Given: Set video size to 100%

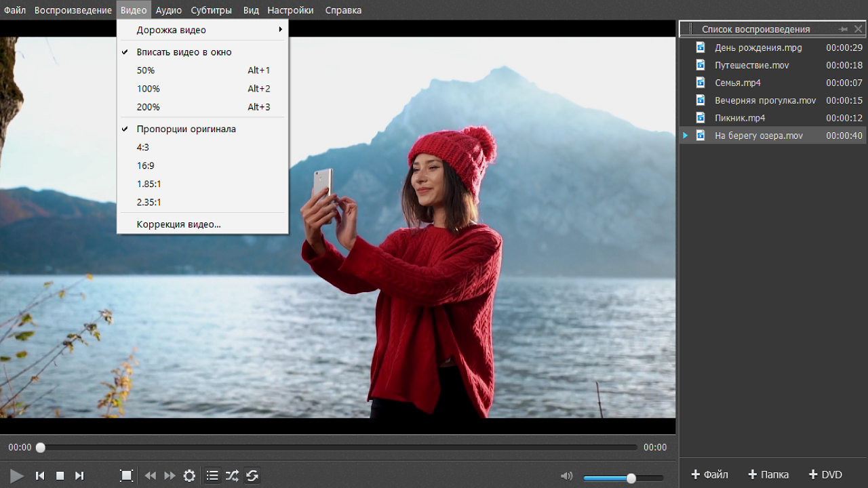Looking at the screenshot, I should coord(203,88).
